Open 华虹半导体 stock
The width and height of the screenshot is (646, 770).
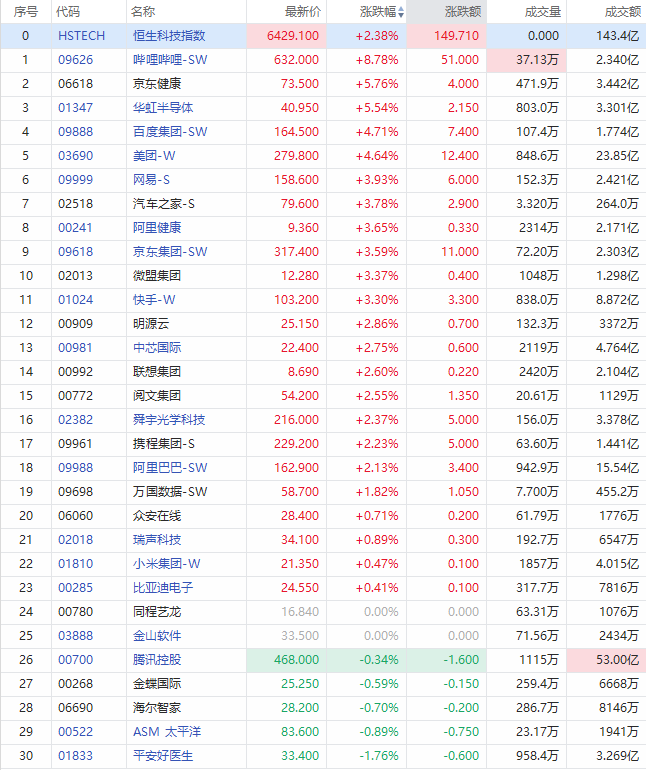(x=163, y=108)
